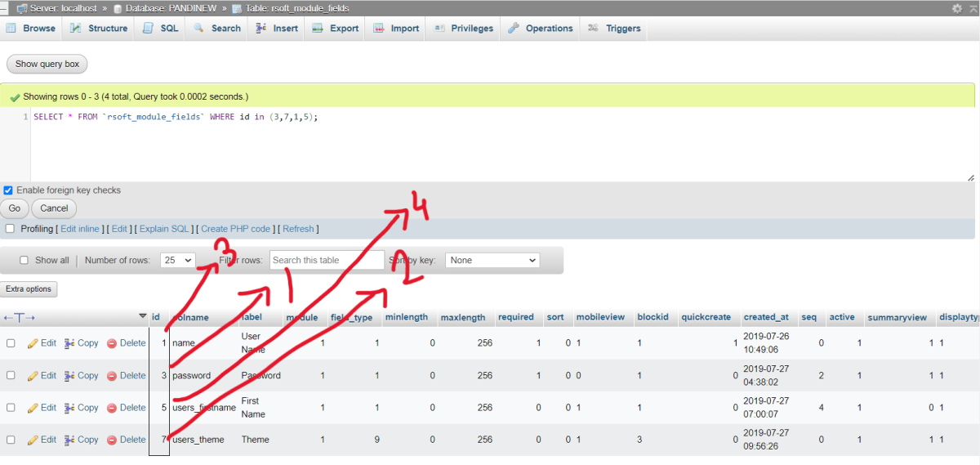Select checkbox for row 'name'
The height and width of the screenshot is (465, 980).
pyautogui.click(x=11, y=343)
